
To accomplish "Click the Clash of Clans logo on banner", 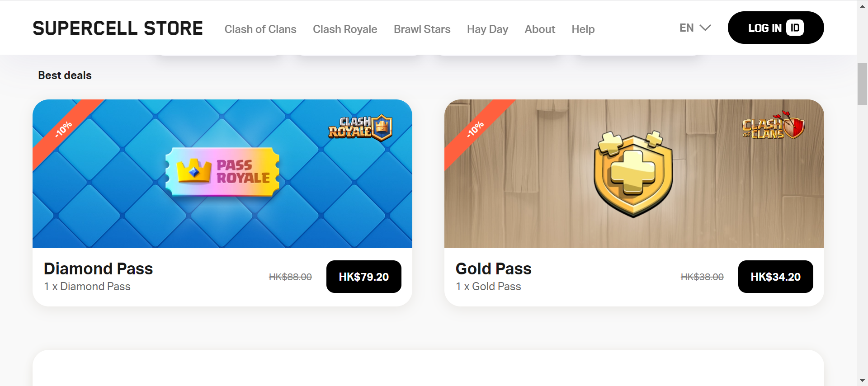I will (773, 126).
